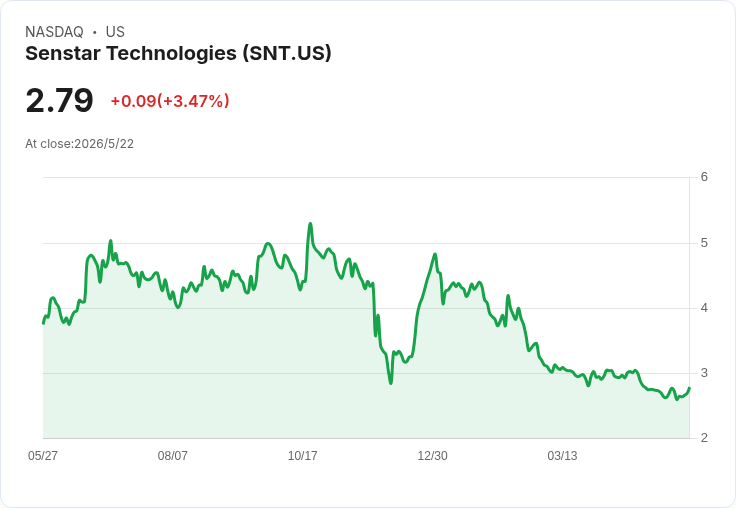This screenshot has width=736, height=508.
Task: Click the 5 y-axis price label
Action: tap(704, 243)
